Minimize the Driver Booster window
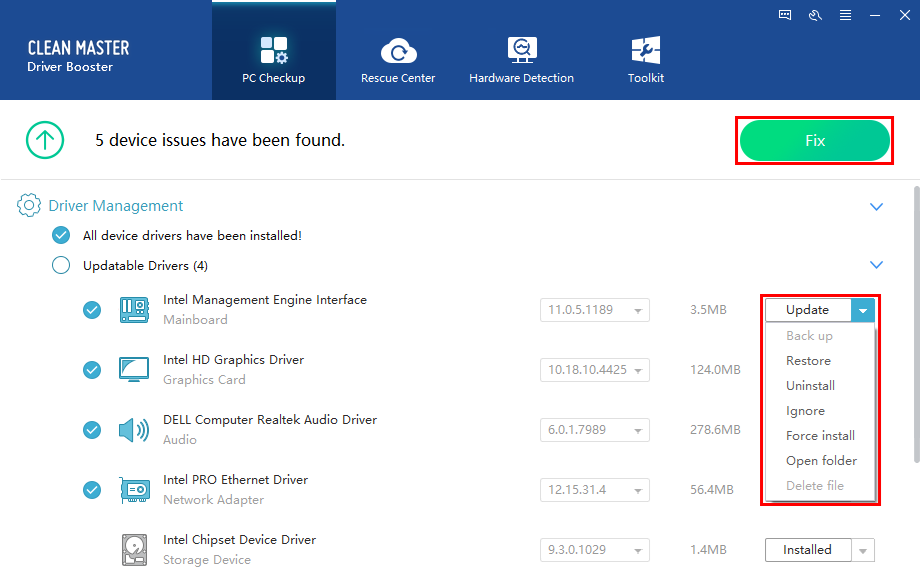The width and height of the screenshot is (920, 580). click(875, 15)
